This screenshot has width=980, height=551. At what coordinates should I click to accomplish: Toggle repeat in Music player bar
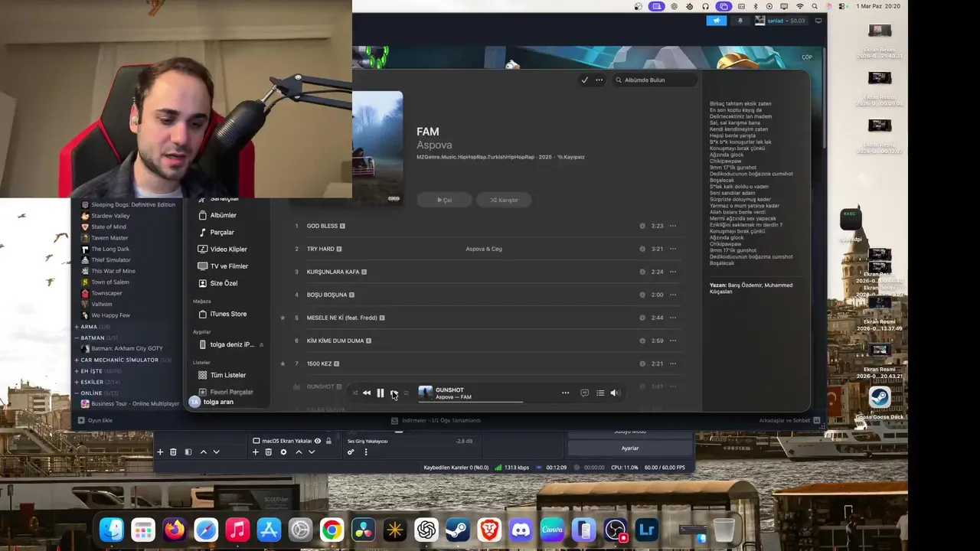pos(406,393)
